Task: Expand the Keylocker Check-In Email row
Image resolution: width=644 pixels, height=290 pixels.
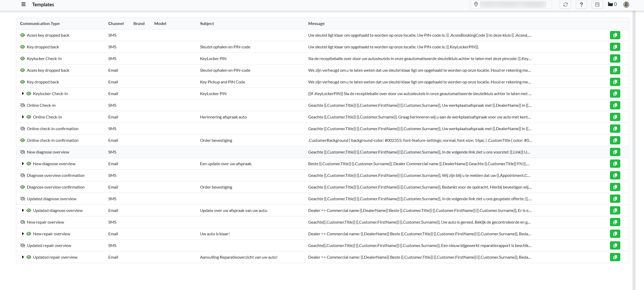Action: click(23, 93)
